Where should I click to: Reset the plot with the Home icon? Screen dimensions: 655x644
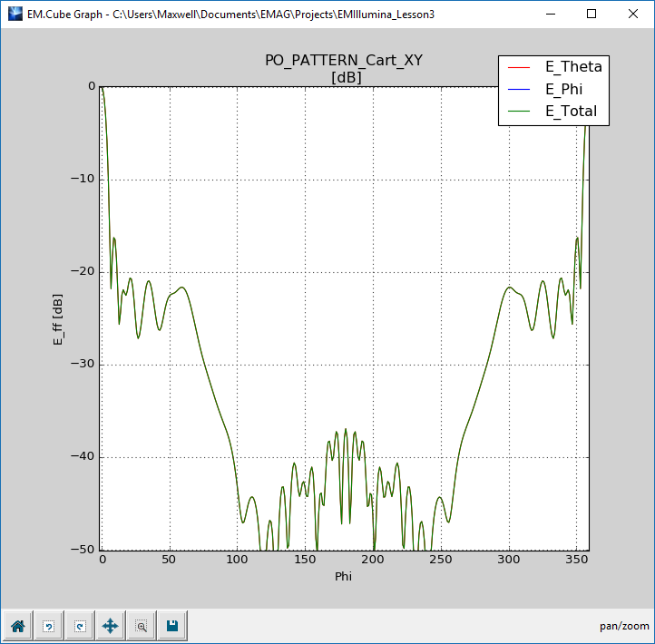(17, 625)
